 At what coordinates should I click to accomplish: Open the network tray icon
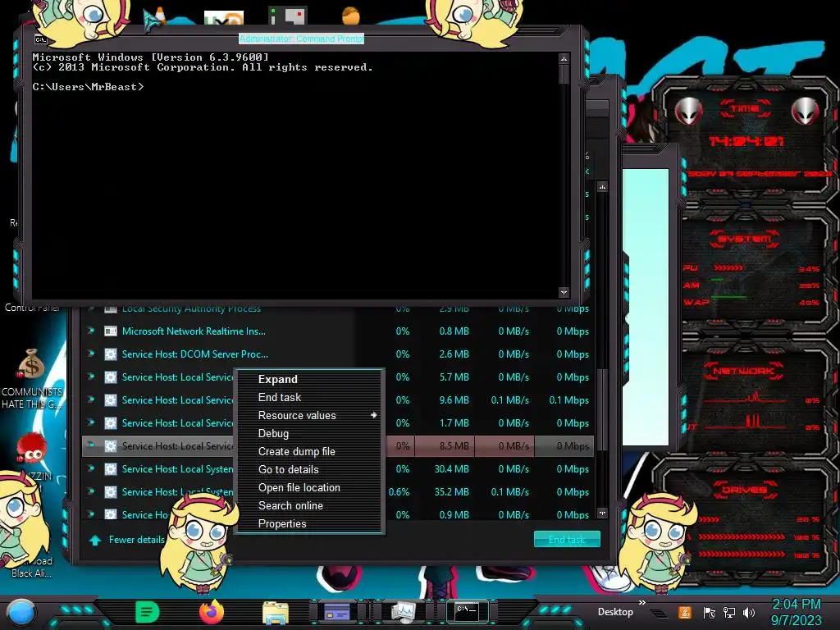coord(729,613)
